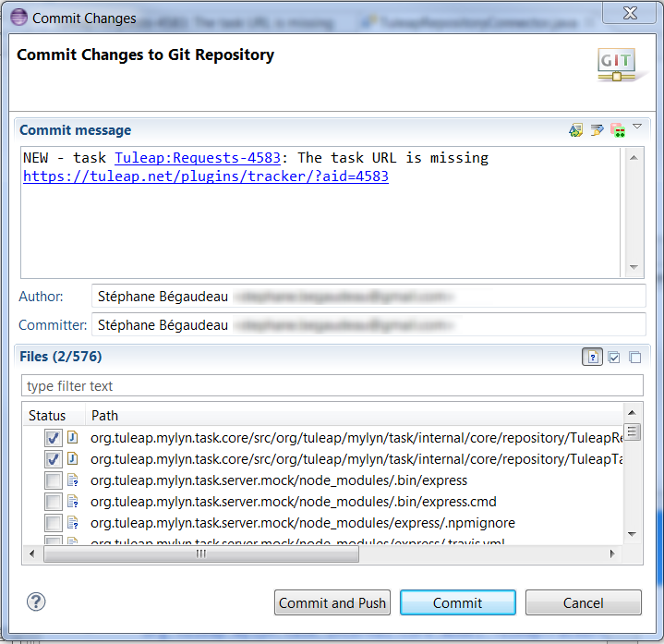Uncheck the TuleapTa... repository file checkbox

[54, 459]
